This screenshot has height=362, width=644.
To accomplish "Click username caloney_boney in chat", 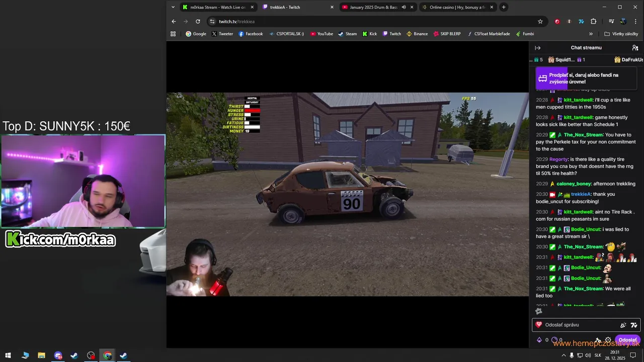I will coord(574,184).
